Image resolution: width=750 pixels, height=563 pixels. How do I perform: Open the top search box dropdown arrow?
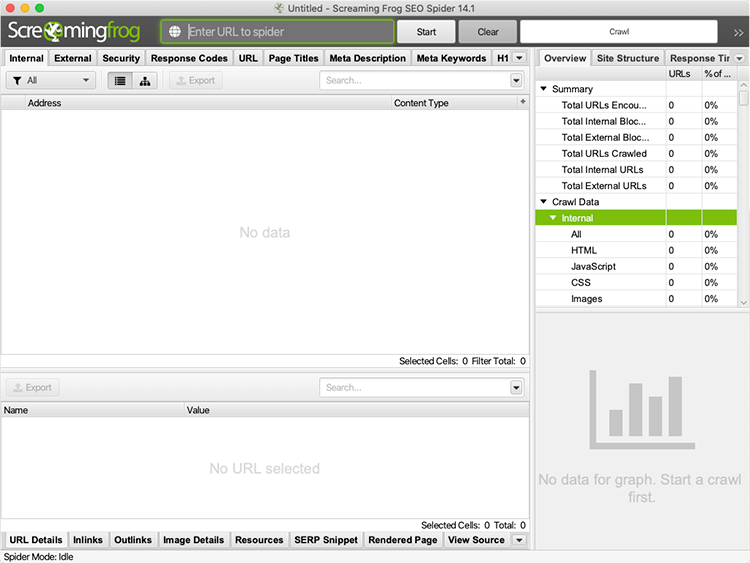click(516, 81)
